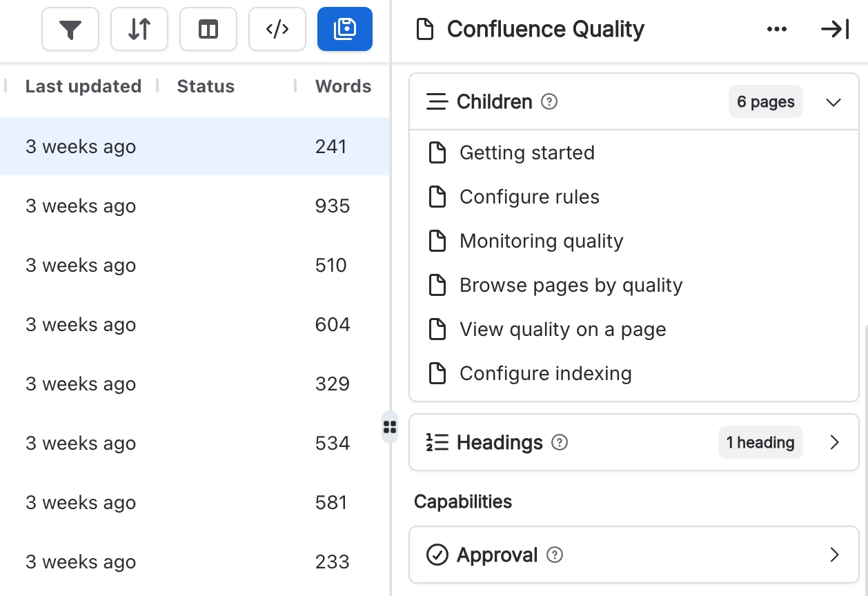
Task: Open the Browse pages by quality page
Action: coord(571,285)
